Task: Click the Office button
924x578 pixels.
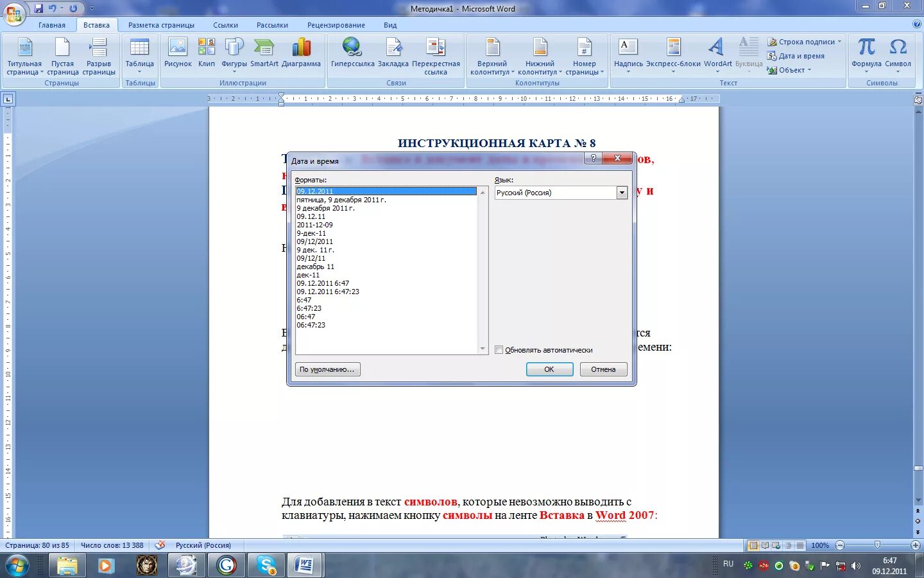Action: click(x=14, y=13)
